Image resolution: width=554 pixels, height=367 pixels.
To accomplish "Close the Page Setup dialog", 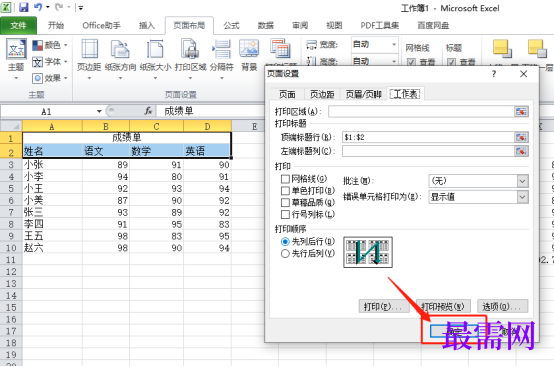I will (524, 74).
